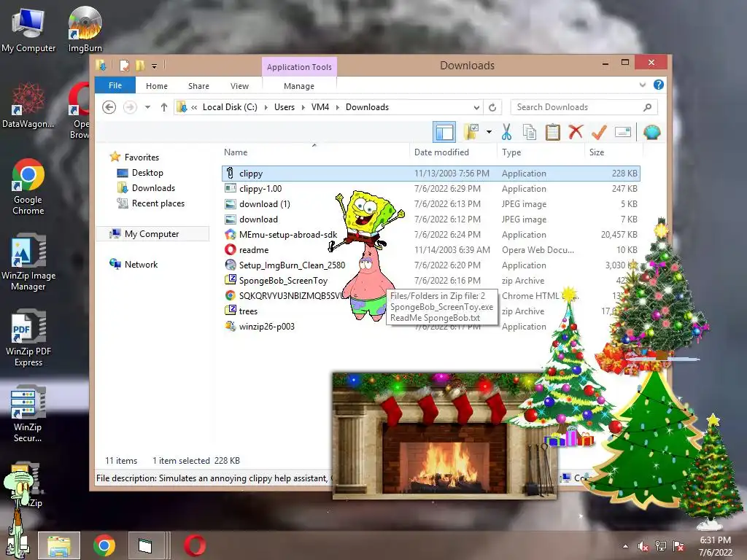Screen dimensions: 747x560
Task: Open the Google Chrome desktop shortcut
Action: (28, 187)
